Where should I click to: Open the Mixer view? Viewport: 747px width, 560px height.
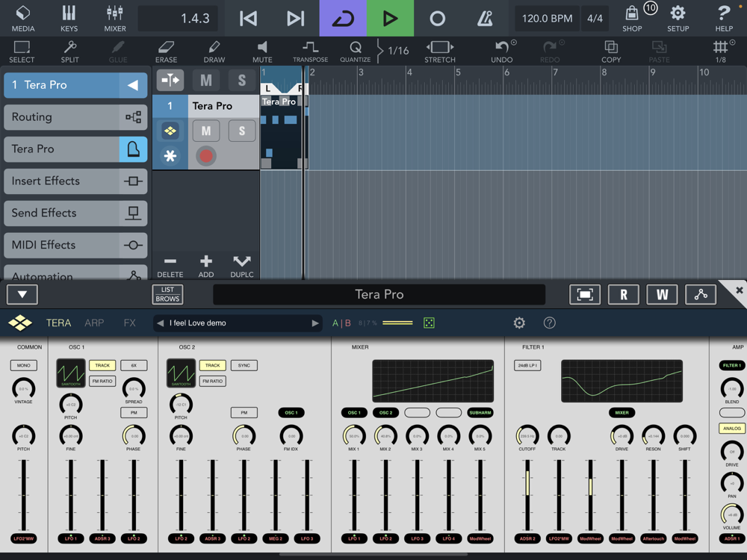(114, 18)
